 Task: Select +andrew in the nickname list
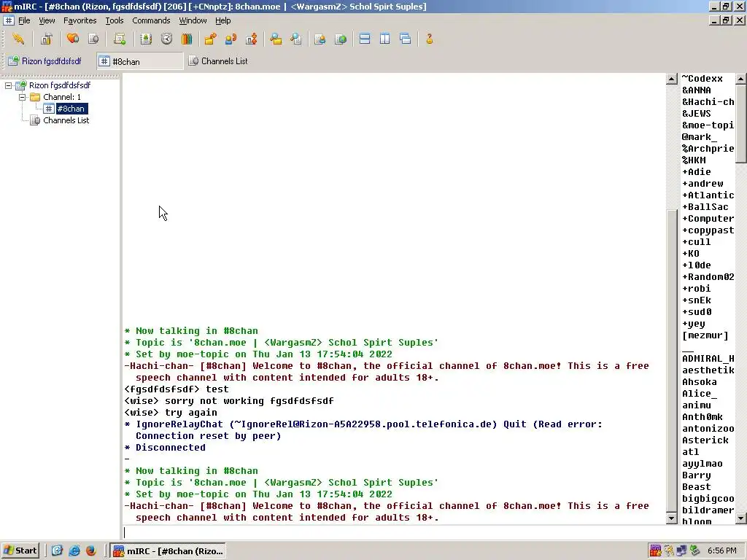[703, 184]
